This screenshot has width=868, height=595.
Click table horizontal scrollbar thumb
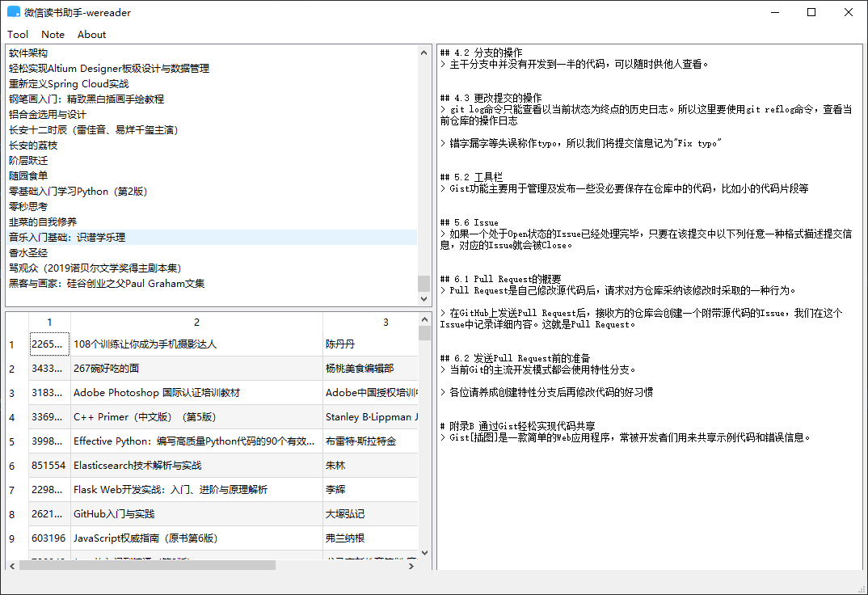[x=147, y=566]
